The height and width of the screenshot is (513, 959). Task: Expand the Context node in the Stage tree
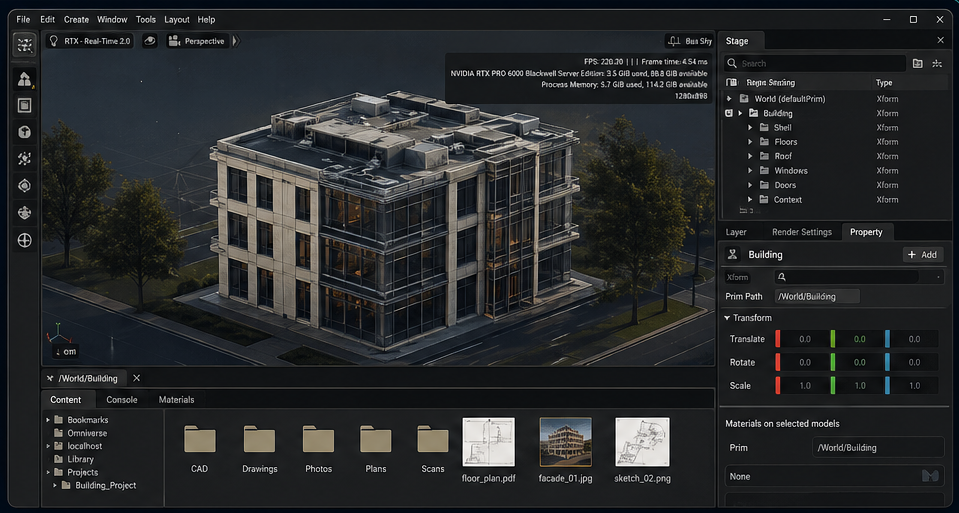[750, 199]
